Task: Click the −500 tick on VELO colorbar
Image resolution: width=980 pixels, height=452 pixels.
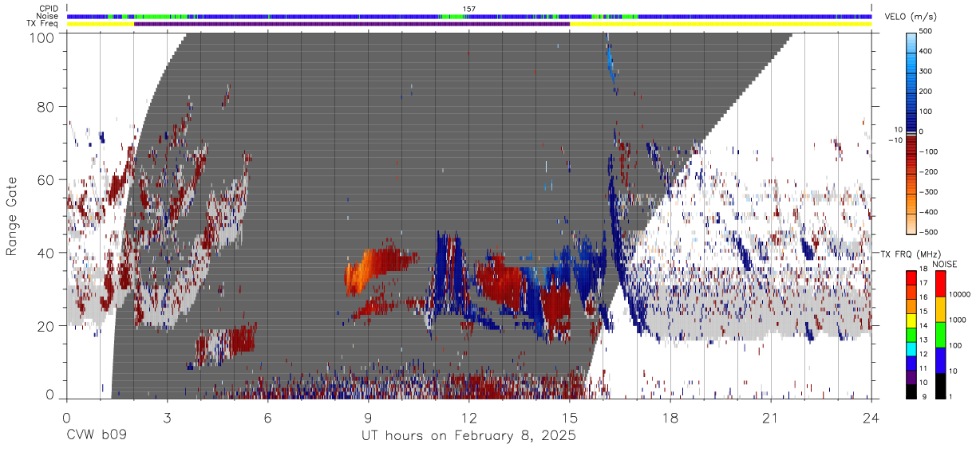Action: tap(930, 232)
